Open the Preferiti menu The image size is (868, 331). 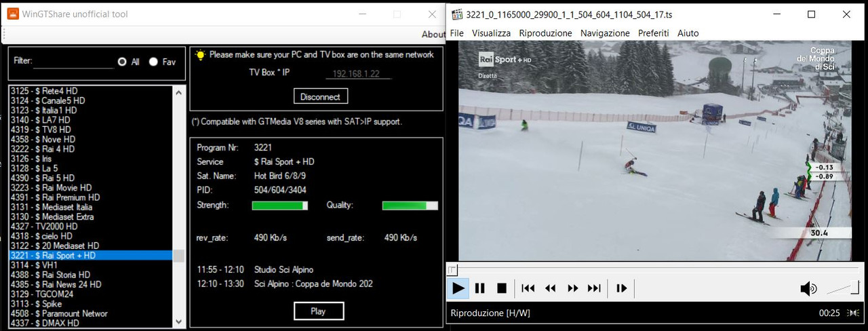coord(653,33)
